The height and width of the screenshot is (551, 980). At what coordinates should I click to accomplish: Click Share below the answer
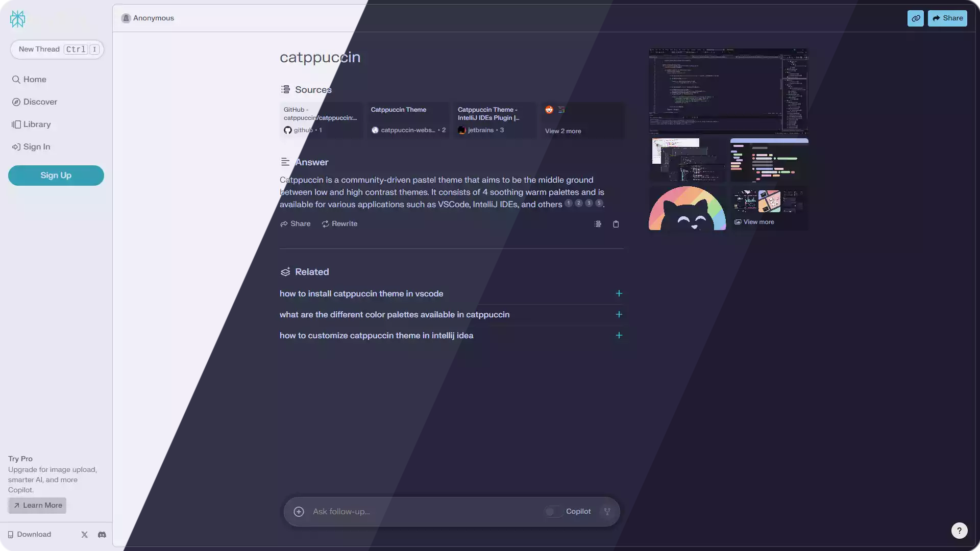295,224
